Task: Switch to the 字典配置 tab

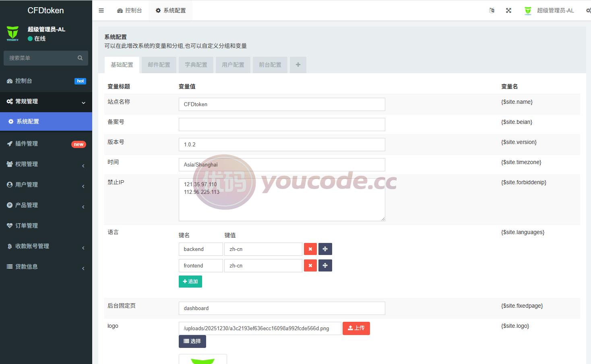Action: tap(196, 65)
